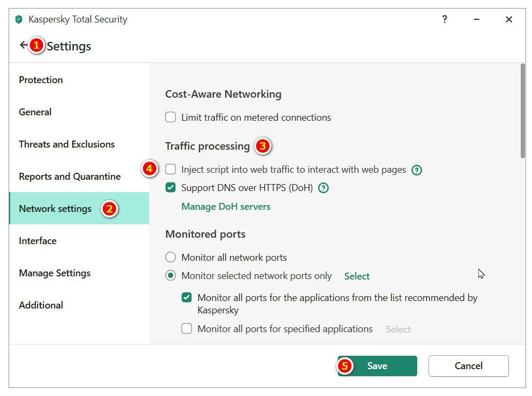This screenshot has height=396, width=532.
Task: Click Select link for selected network ports
Action: click(x=357, y=276)
